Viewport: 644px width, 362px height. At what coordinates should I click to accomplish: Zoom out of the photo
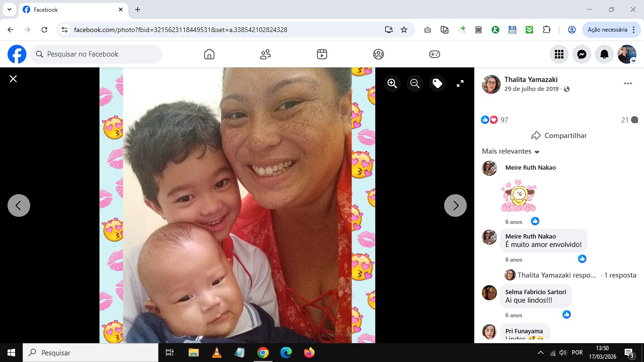pyautogui.click(x=415, y=83)
